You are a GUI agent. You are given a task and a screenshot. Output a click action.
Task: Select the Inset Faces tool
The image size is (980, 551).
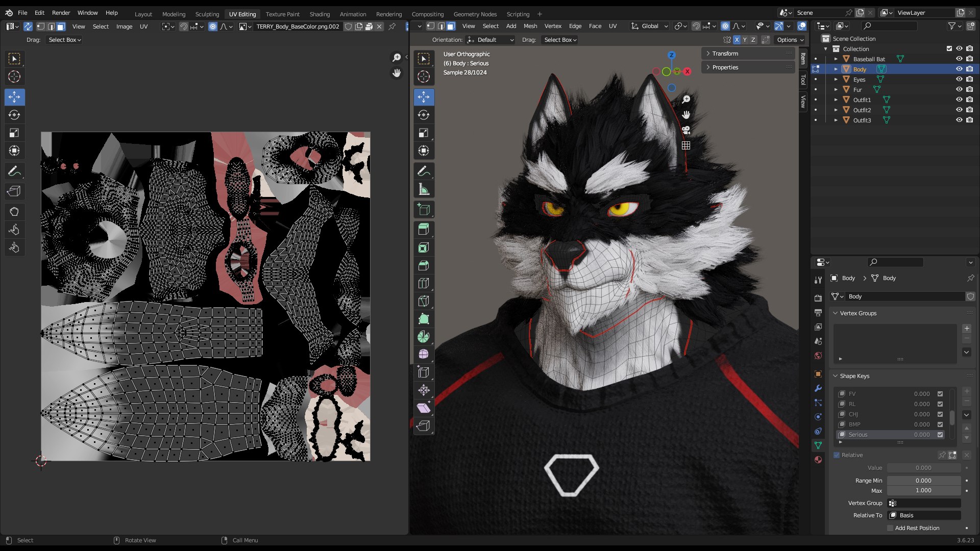[424, 247]
